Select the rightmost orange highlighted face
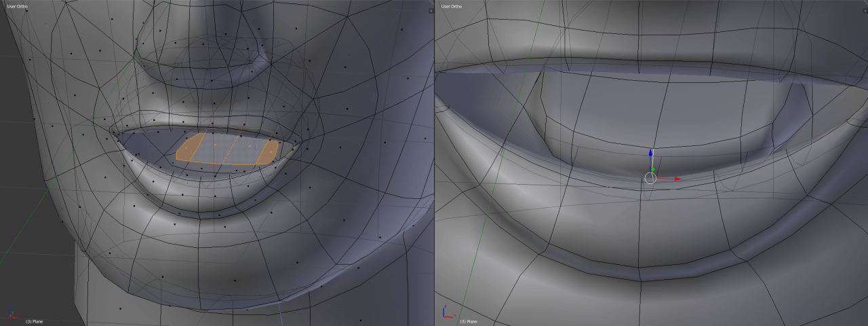The image size is (868, 326). (269, 151)
